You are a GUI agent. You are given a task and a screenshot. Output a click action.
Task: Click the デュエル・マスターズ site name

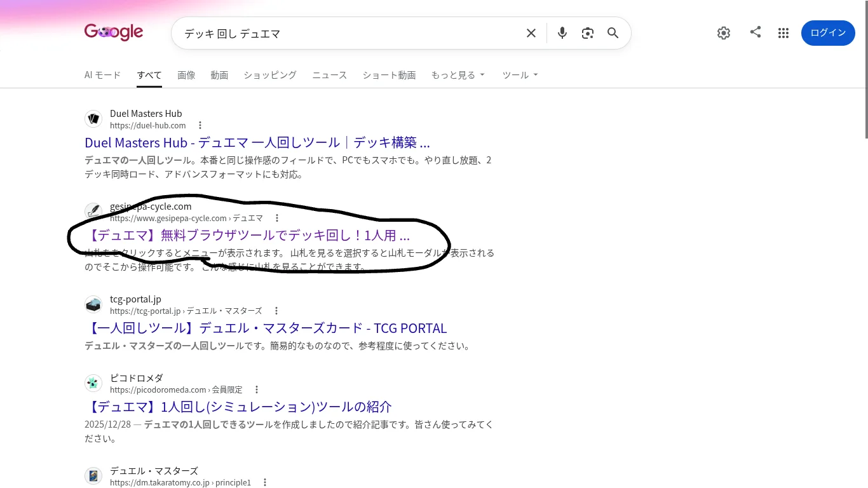tap(154, 471)
